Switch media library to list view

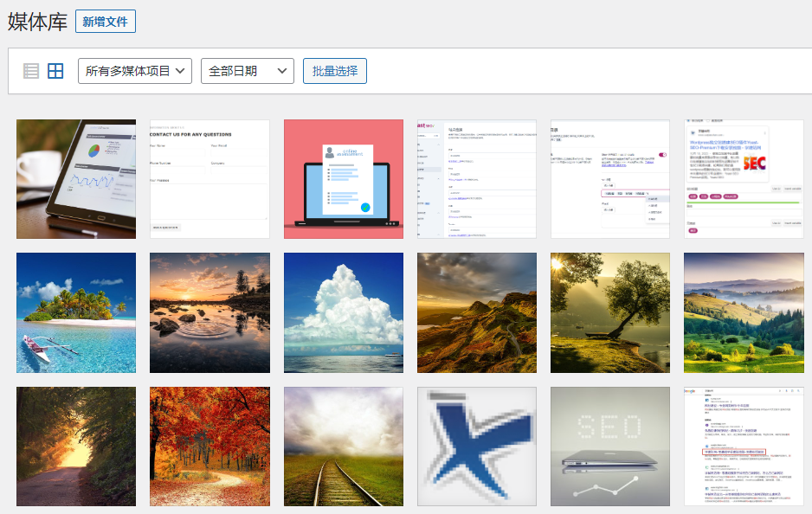(x=30, y=70)
